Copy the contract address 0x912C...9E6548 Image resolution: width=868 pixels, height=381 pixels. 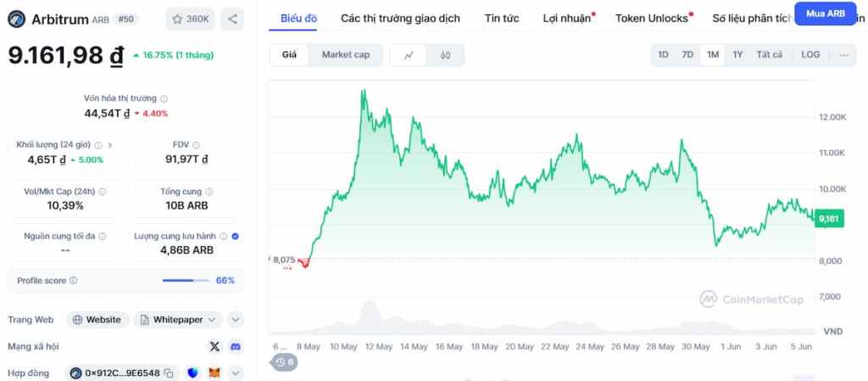coord(170,373)
